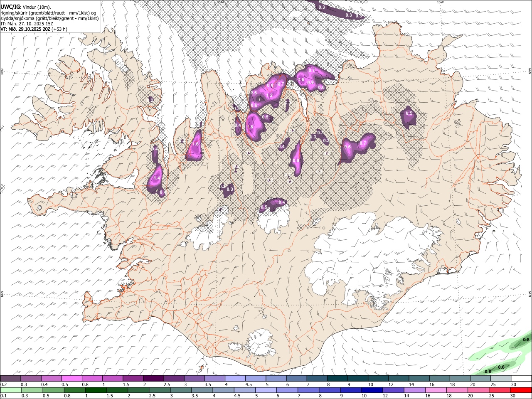Click the bold 'UWC/IG' title text
Screen dimensions: 532x399
pyautogui.click(x=10, y=7)
